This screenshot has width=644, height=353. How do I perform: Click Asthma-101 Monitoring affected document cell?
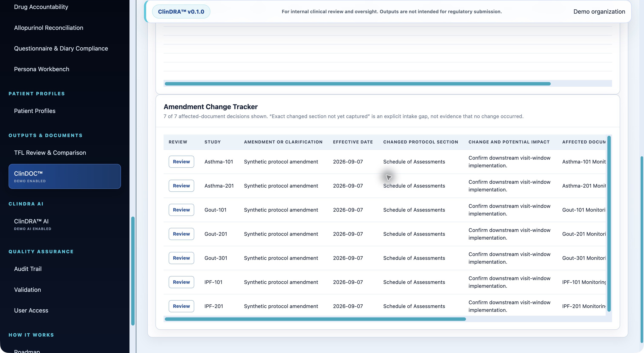coord(584,162)
